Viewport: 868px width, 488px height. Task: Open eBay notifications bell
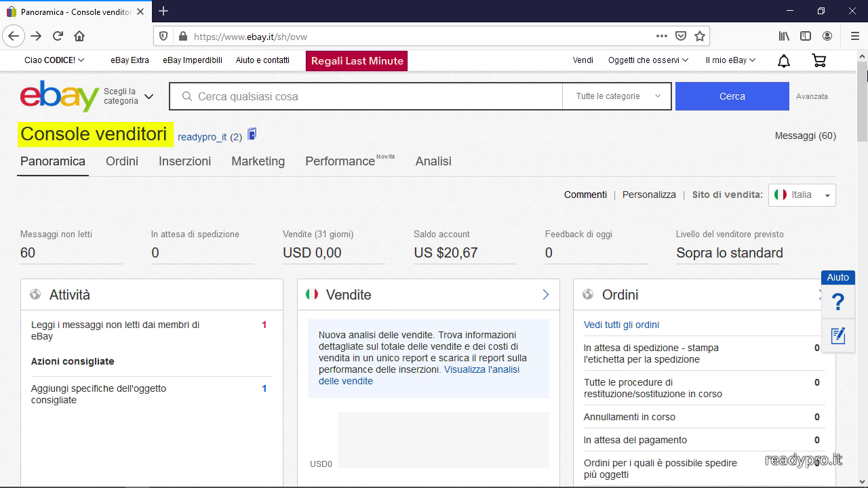784,61
